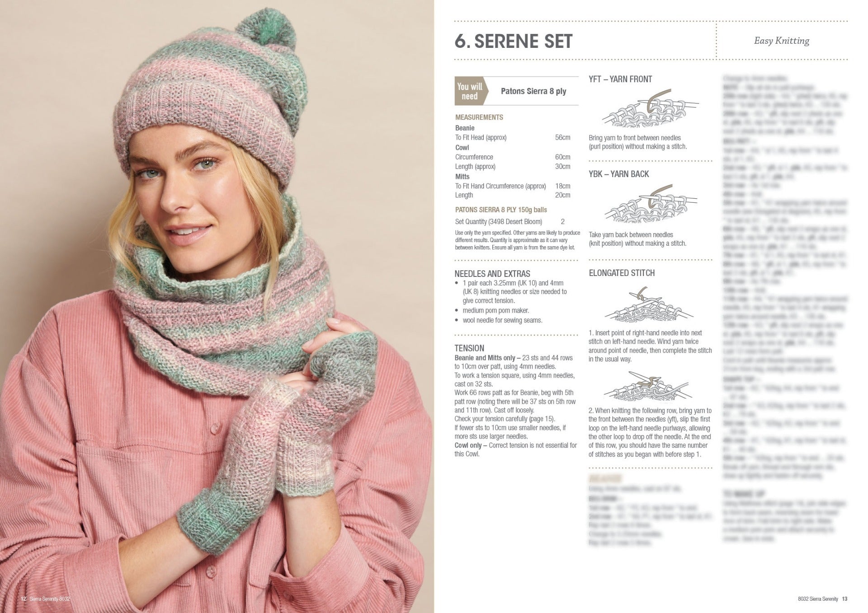The width and height of the screenshot is (868, 613).
Task: Click the '6. SERENE SET' title
Action: 514,41
